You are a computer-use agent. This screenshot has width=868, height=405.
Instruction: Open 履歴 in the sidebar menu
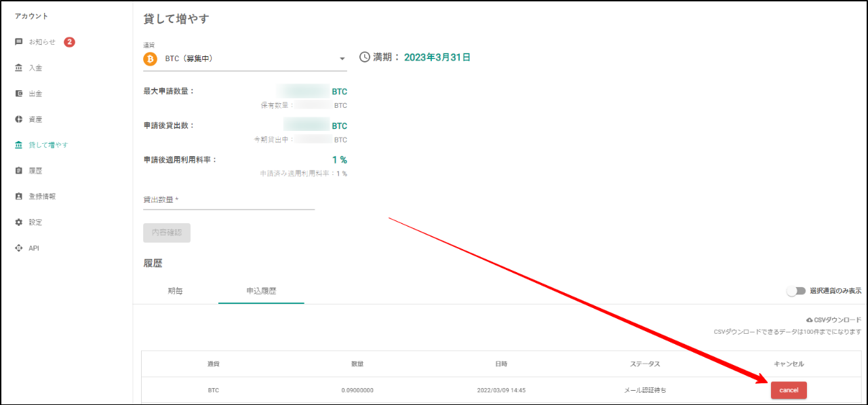pos(35,171)
